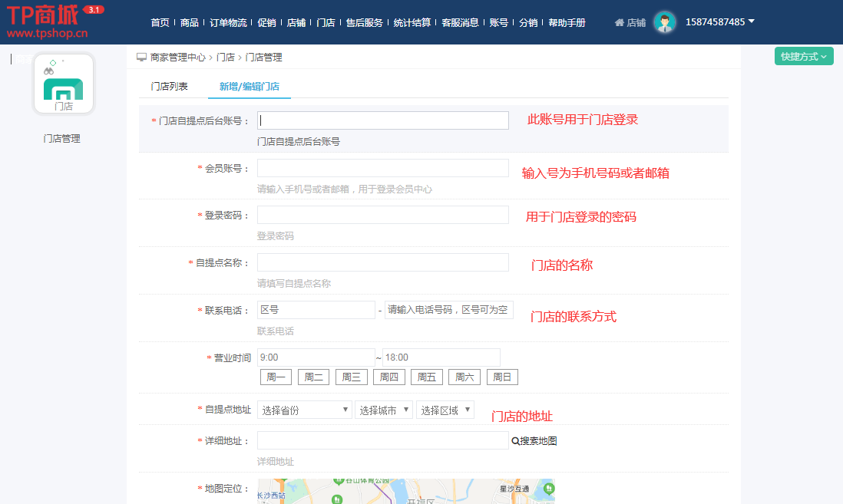Click the 会员账号 input field
The height and width of the screenshot is (504, 843).
pyautogui.click(x=382, y=168)
